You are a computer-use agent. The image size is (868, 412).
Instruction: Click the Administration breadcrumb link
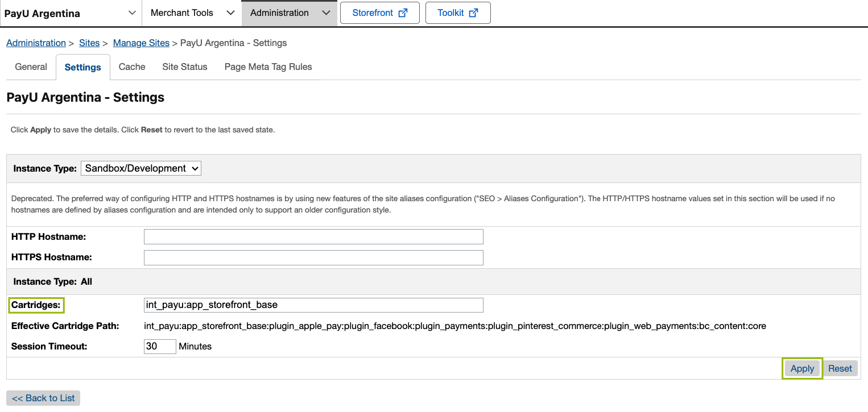[x=36, y=43]
